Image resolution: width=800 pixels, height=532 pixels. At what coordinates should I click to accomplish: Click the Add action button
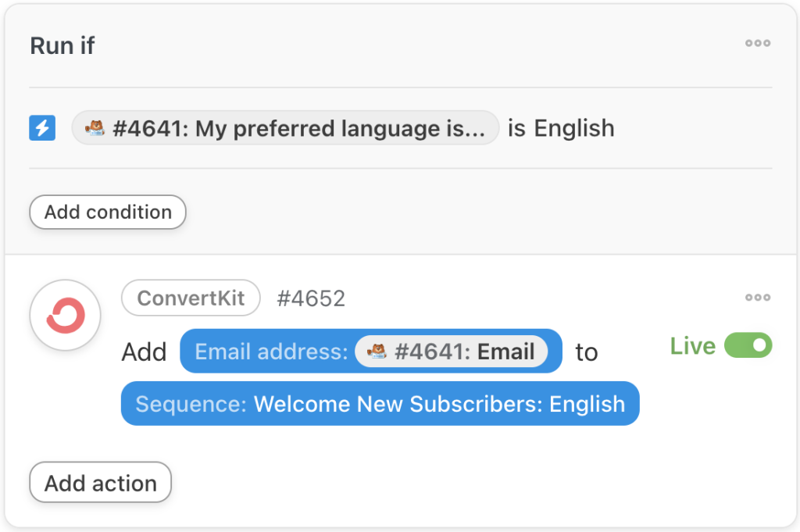coord(100,483)
